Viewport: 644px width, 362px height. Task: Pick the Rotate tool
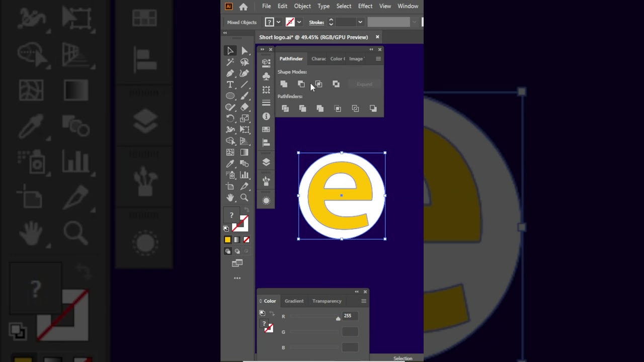coord(230,119)
